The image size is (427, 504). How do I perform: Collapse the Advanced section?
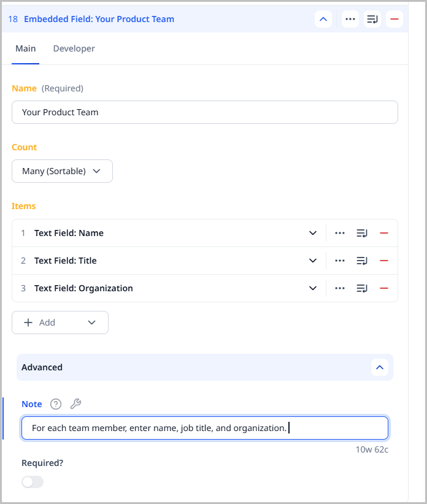point(380,367)
